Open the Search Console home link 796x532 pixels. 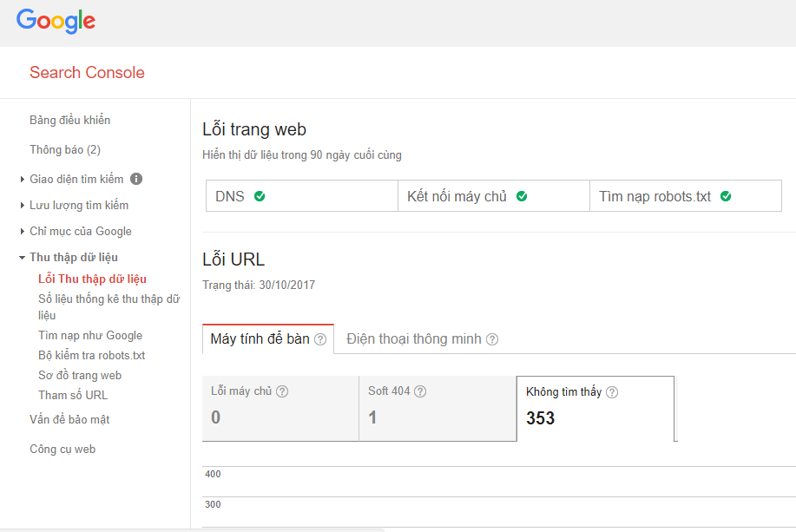pyautogui.click(x=87, y=73)
